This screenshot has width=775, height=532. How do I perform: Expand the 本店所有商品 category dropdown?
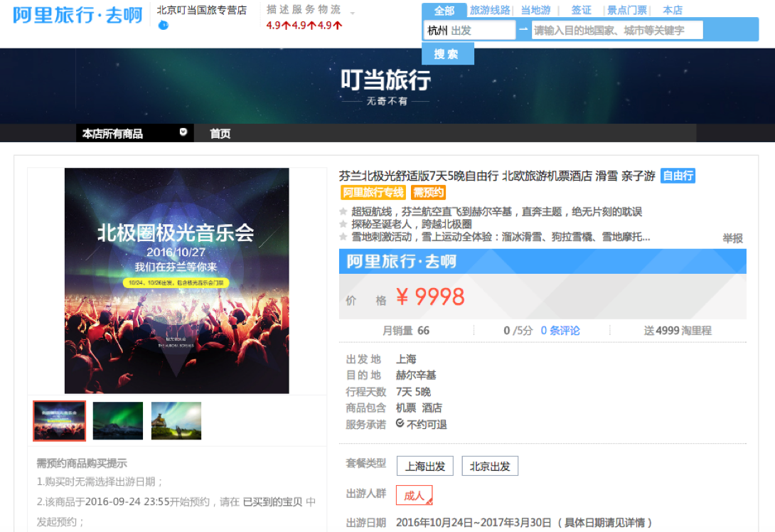click(183, 132)
